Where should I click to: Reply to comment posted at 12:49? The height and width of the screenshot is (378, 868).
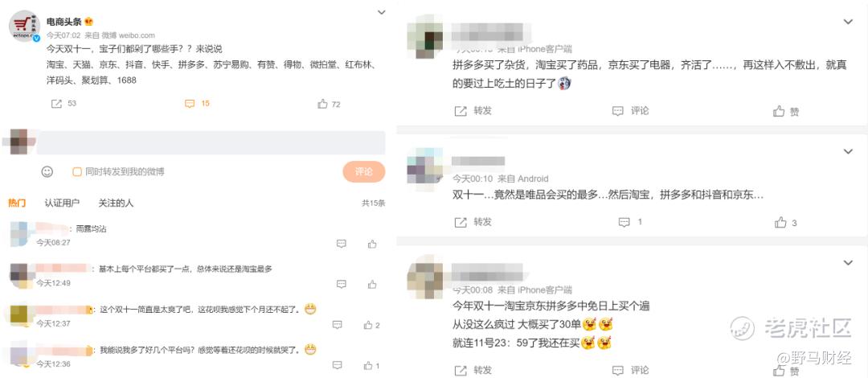point(342,284)
